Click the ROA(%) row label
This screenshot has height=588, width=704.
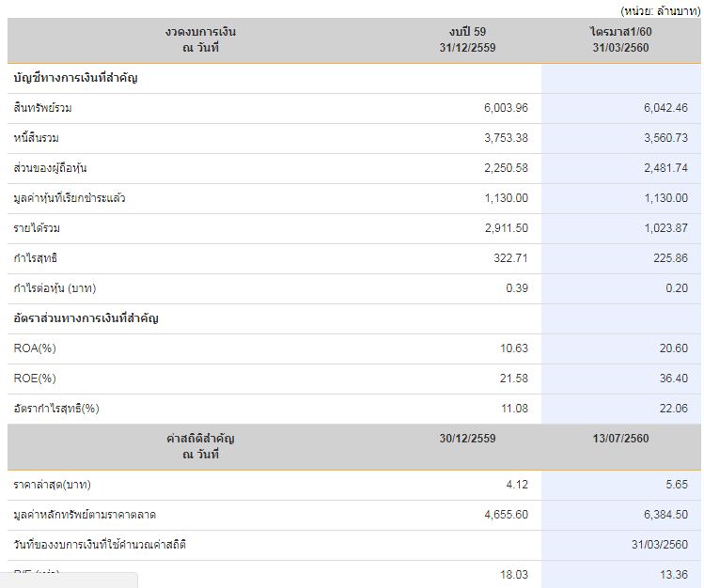coord(35,348)
